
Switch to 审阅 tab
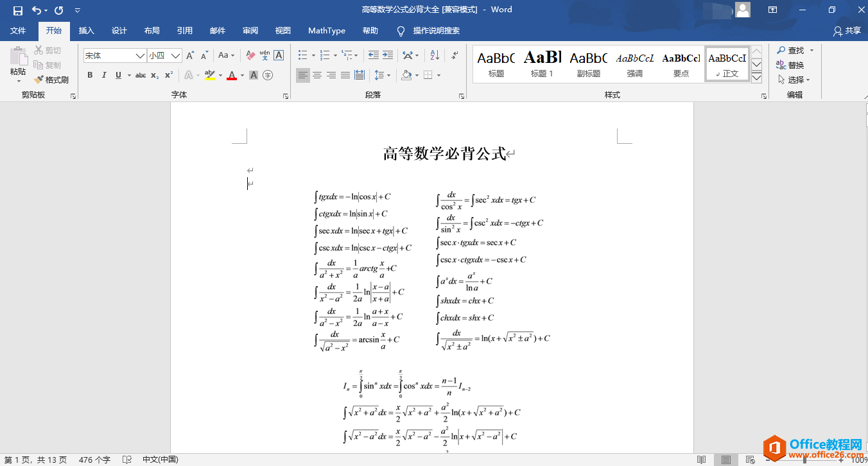click(x=250, y=31)
